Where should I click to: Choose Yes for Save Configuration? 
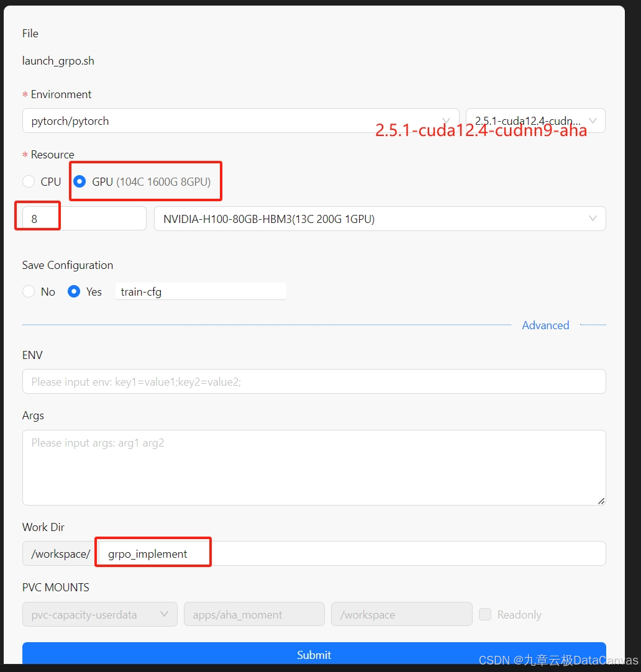click(x=74, y=291)
